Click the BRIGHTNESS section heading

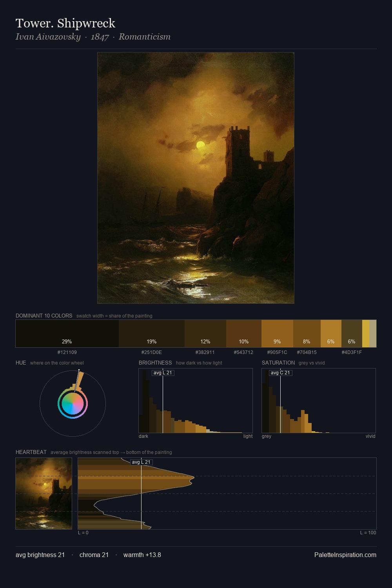coord(155,363)
